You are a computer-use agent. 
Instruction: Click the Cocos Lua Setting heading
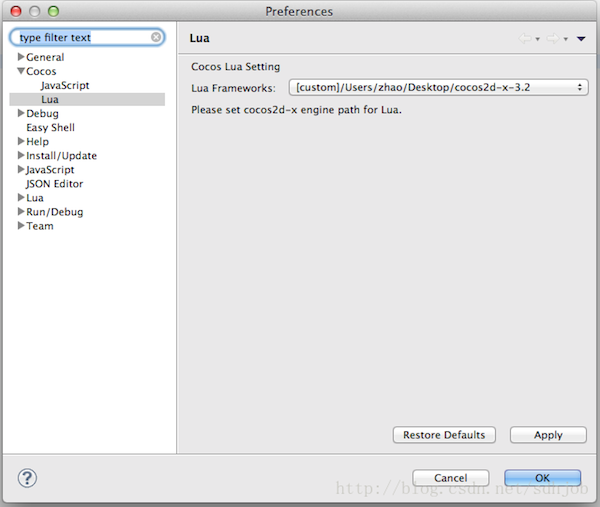236,67
